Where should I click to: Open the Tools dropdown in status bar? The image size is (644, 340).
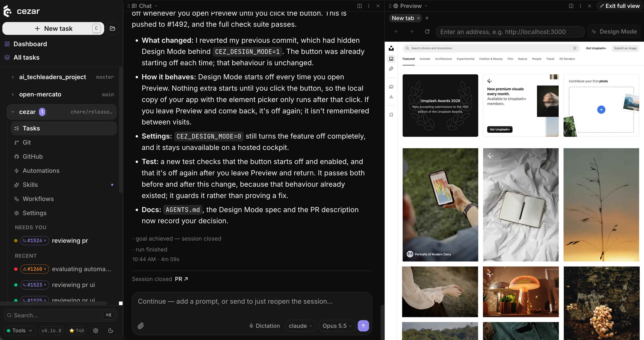(x=20, y=331)
